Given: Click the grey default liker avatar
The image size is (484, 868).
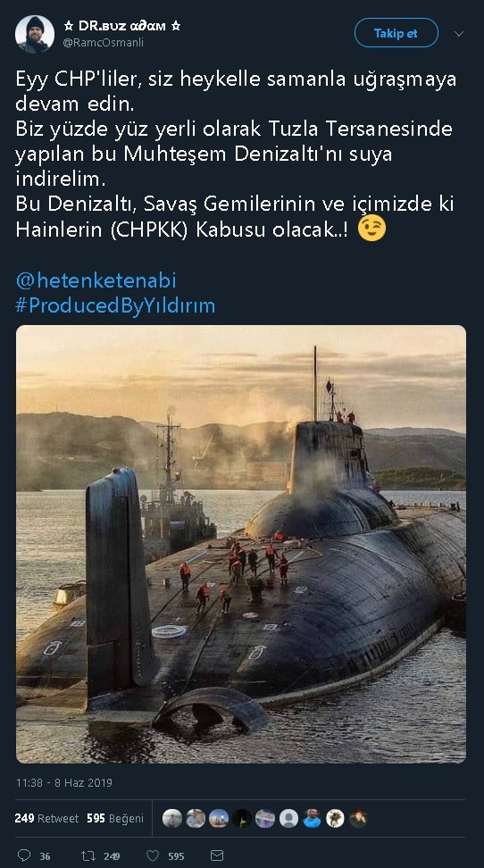Looking at the screenshot, I should click(288, 818).
